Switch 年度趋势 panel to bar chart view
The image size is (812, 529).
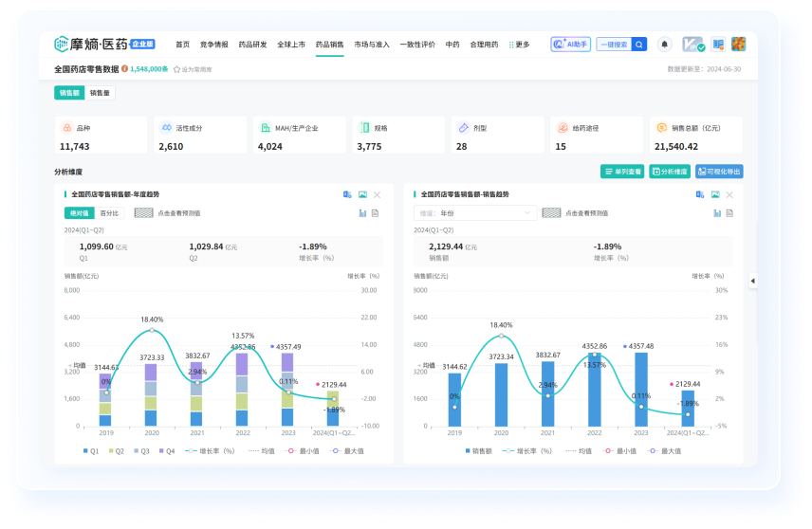[362, 213]
